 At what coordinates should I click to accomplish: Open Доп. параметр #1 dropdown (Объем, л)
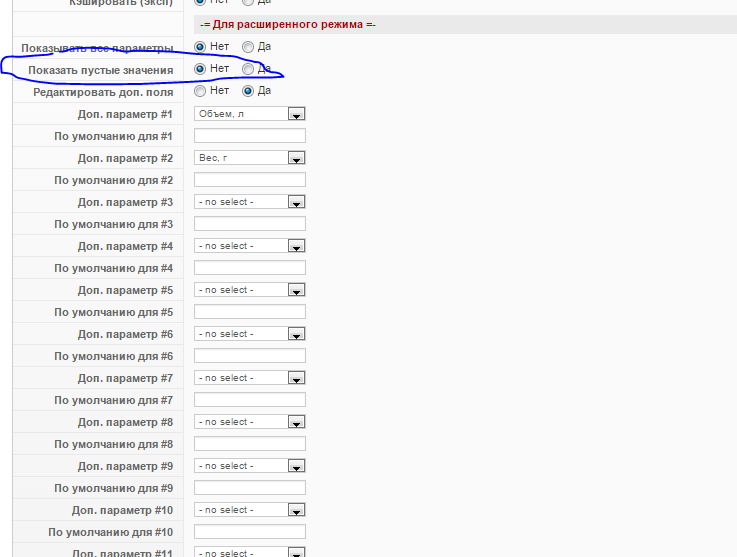click(x=250, y=114)
